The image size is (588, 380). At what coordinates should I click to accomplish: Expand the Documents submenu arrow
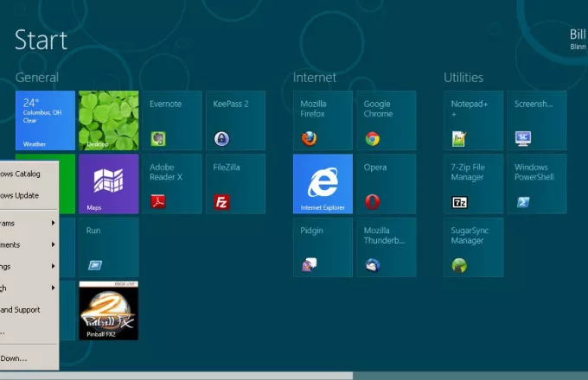click(54, 245)
